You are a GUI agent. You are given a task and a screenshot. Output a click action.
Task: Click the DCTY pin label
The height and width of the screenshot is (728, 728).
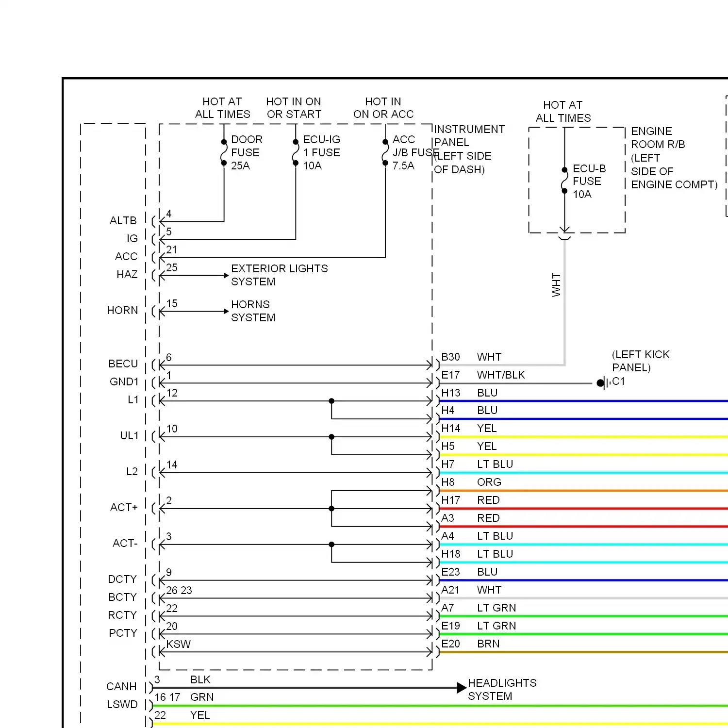click(x=122, y=579)
